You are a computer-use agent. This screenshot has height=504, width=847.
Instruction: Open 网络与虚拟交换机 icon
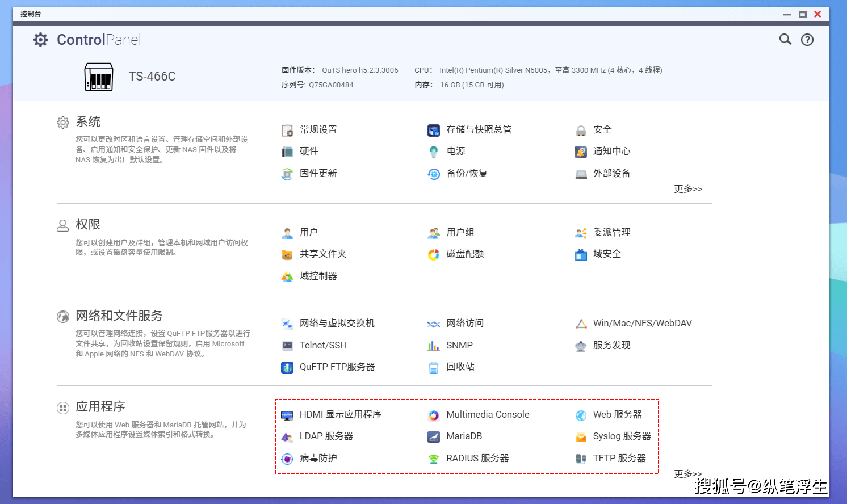287,324
